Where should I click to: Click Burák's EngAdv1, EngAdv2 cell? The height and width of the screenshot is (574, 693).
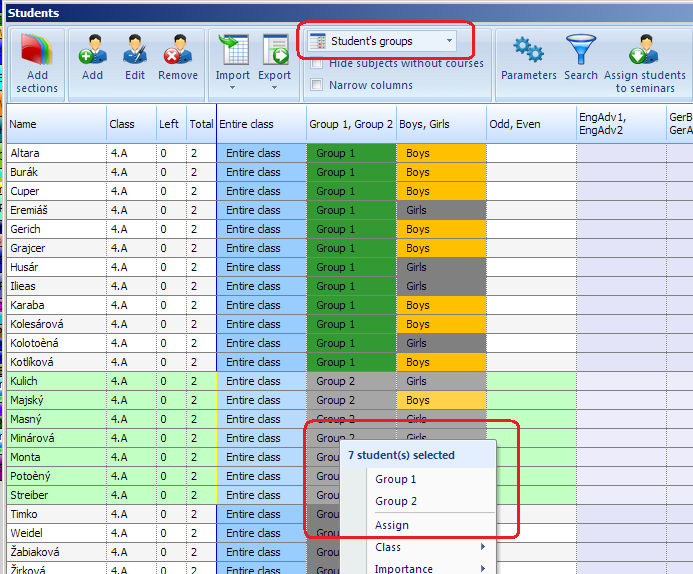[x=621, y=172]
